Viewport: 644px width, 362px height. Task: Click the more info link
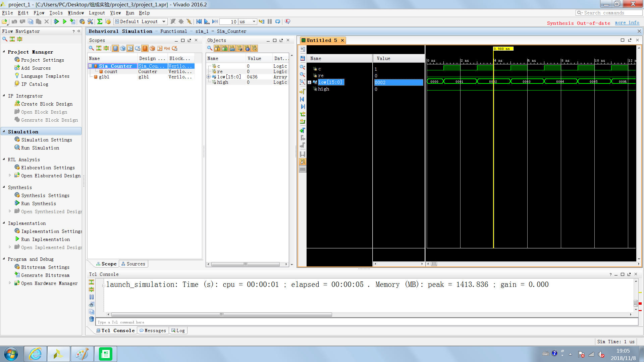tap(627, 23)
